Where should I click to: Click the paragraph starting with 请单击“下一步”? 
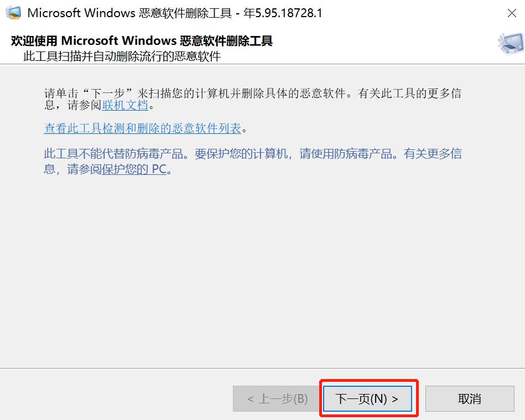coord(253,99)
